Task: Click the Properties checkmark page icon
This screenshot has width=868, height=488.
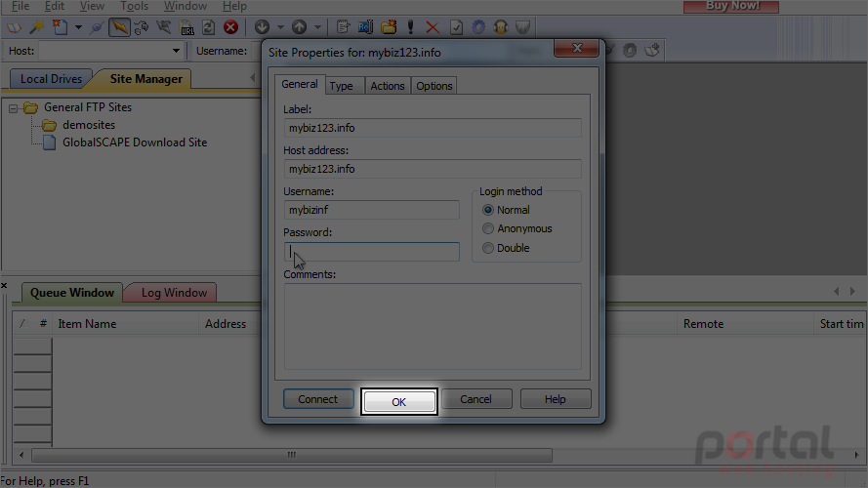Action: pyautogui.click(x=456, y=26)
